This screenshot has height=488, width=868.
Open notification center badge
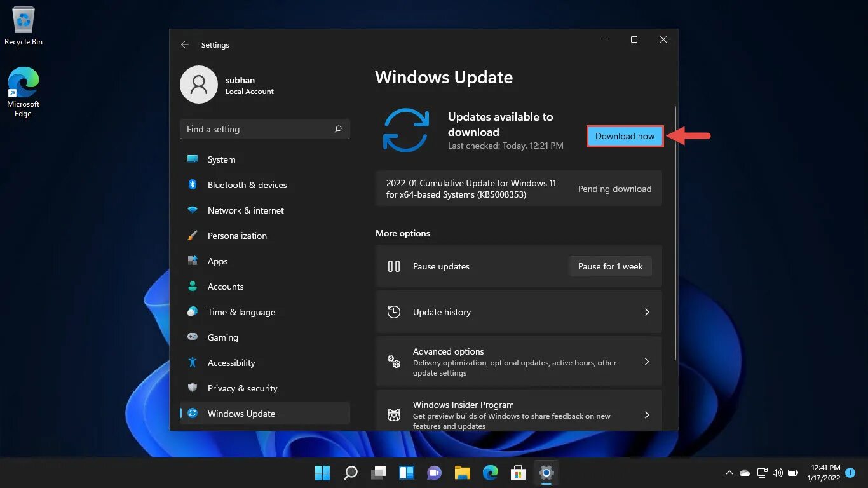(x=850, y=473)
